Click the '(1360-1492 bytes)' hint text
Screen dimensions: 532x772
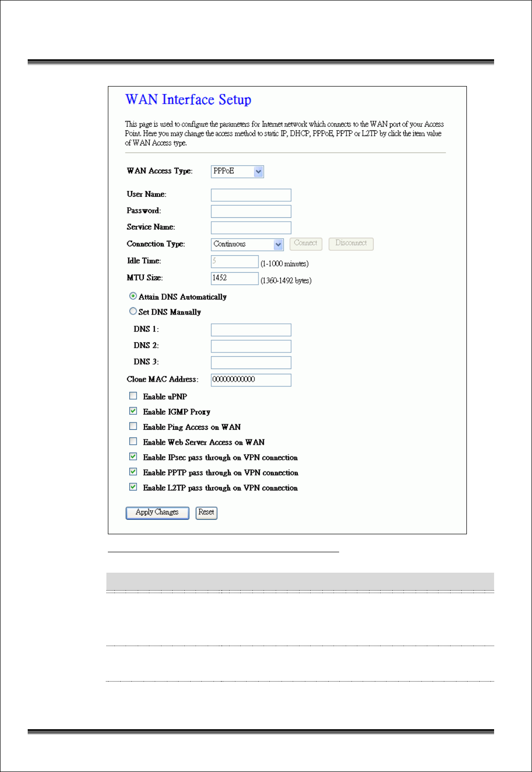286,281
